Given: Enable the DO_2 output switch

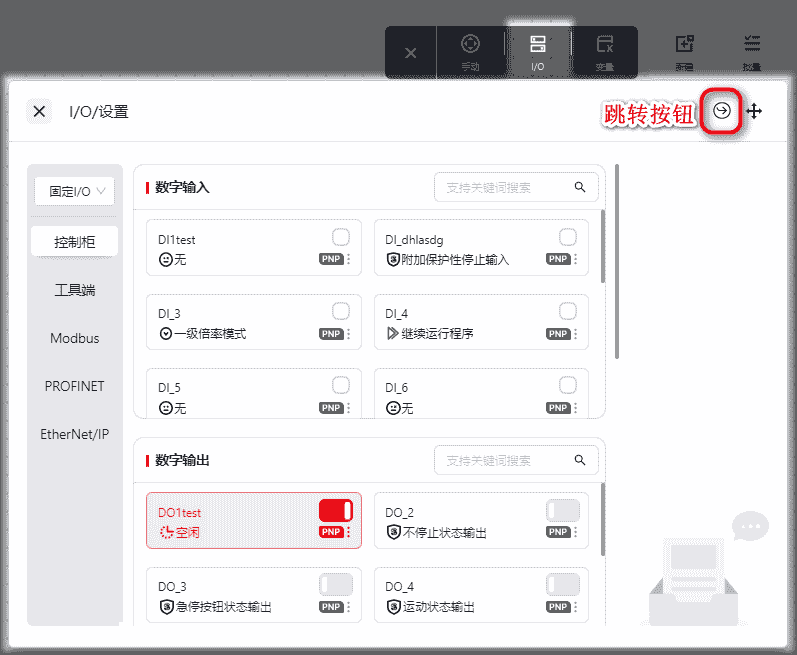Looking at the screenshot, I should pos(563,511).
